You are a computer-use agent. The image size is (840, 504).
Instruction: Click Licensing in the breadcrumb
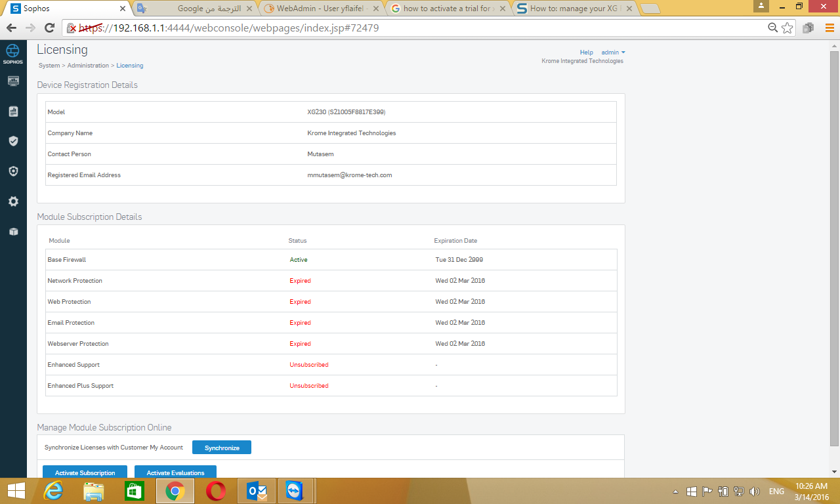130,66
